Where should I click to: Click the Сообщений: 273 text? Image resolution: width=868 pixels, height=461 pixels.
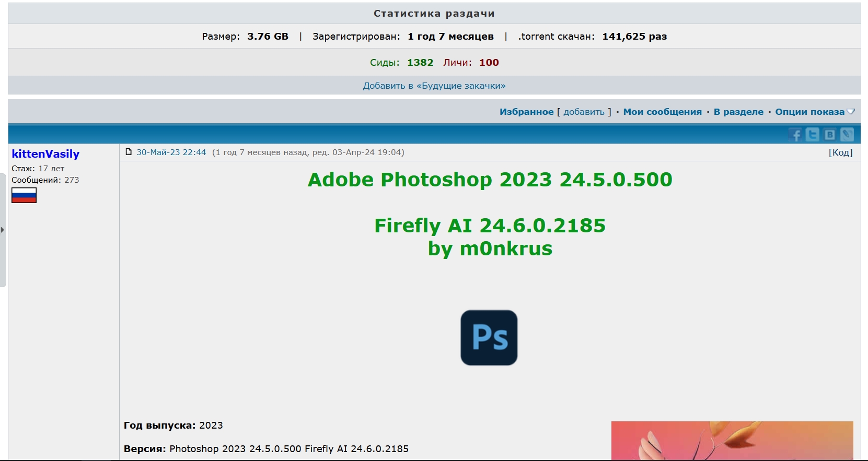coord(45,180)
